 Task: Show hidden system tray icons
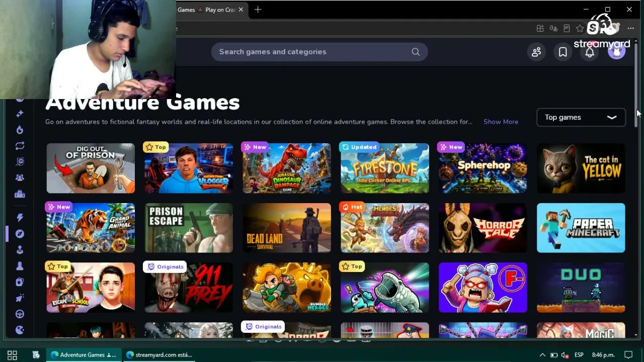point(542,355)
